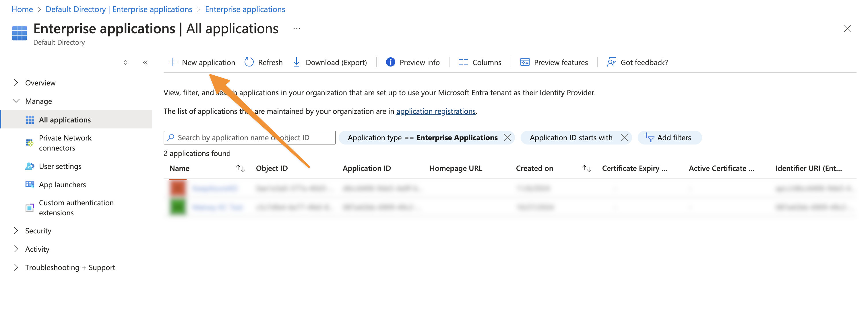Select All applications in sidebar
The width and height of the screenshot is (868, 324).
76,120
